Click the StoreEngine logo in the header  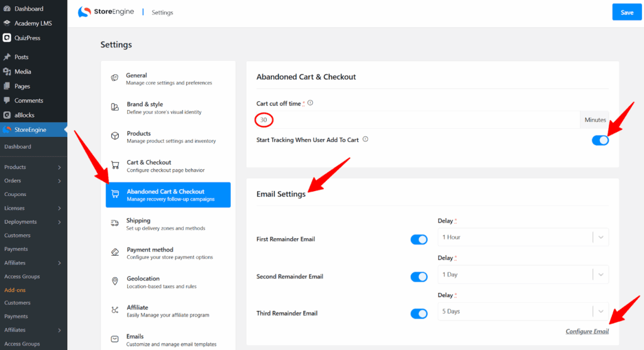coord(106,12)
